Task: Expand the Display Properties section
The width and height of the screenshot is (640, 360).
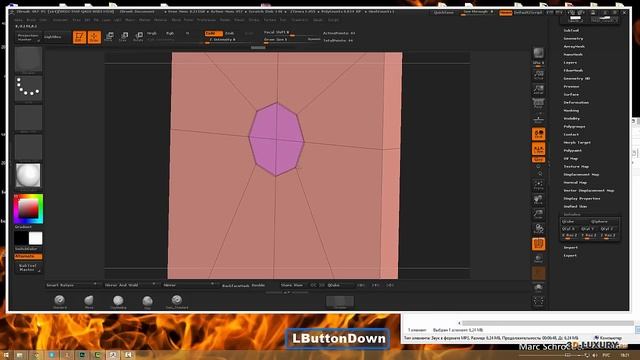Action: pyautogui.click(x=582, y=198)
